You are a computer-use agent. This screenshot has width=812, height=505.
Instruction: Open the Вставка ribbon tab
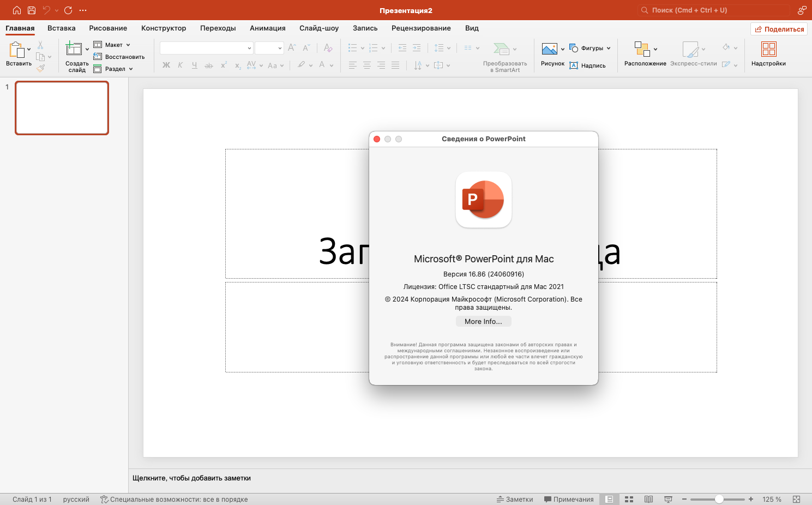pyautogui.click(x=61, y=28)
